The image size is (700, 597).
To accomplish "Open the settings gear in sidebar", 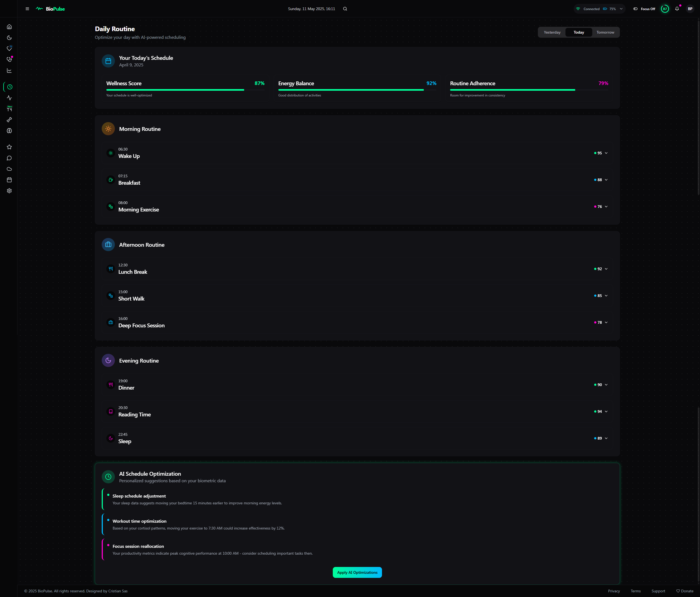I will [x=10, y=191].
